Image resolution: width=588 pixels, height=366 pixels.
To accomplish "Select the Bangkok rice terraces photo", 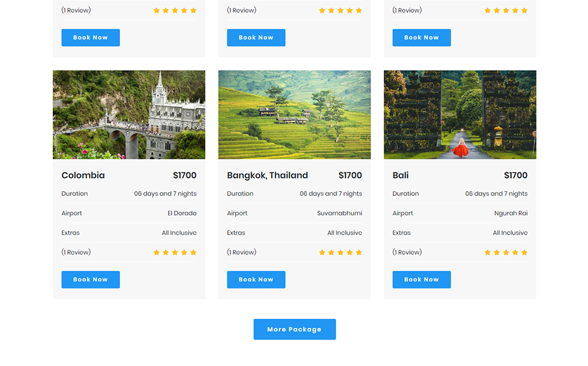I will pyautogui.click(x=295, y=115).
